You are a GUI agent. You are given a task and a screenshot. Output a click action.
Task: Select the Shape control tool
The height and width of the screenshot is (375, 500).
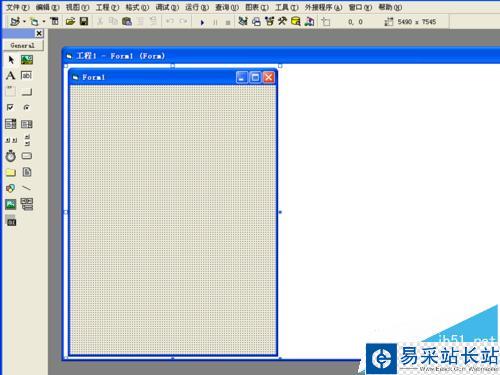tap(11, 188)
